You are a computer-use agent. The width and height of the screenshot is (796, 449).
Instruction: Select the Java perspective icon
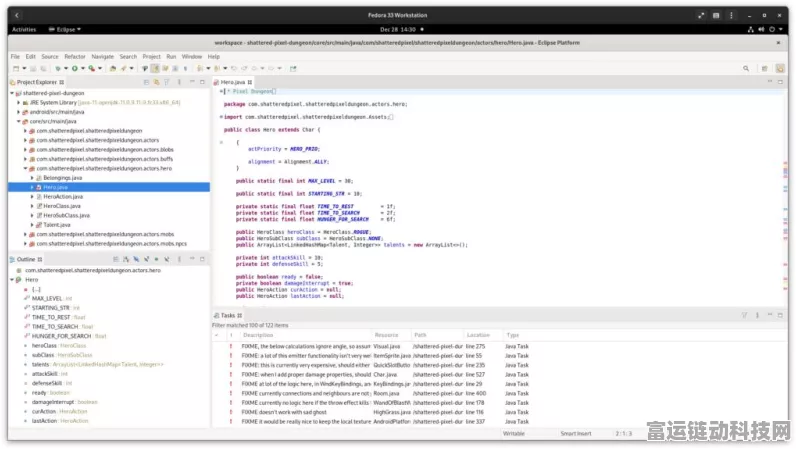(780, 69)
